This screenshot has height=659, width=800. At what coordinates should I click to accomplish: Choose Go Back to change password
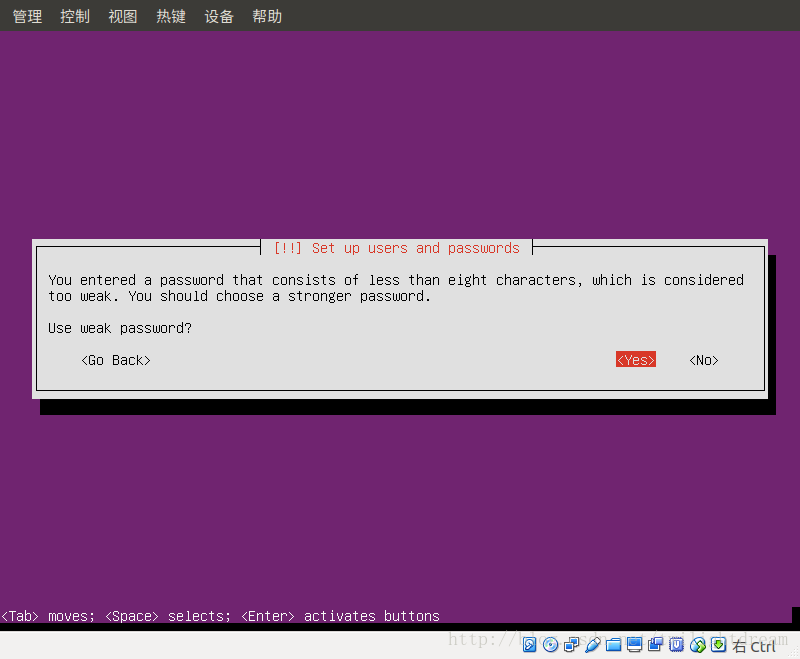[115, 359]
